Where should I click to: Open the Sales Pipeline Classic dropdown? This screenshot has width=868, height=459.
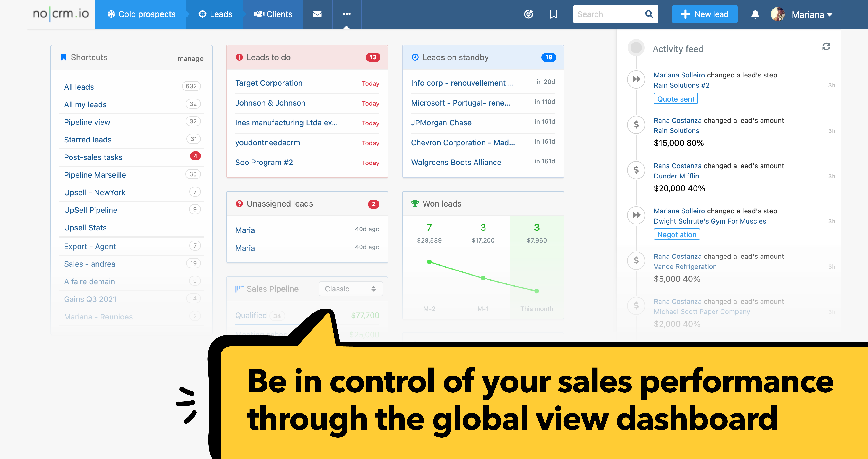point(350,289)
